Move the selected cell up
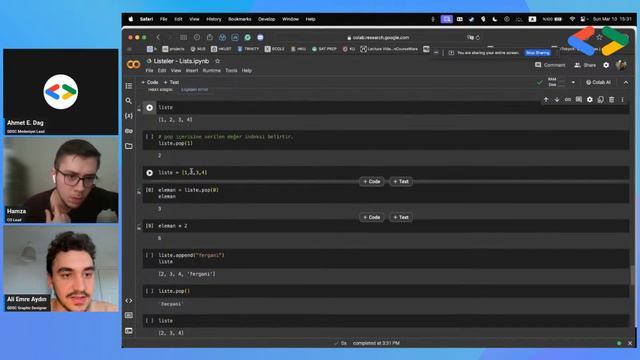This screenshot has width=640, height=360. point(546,100)
